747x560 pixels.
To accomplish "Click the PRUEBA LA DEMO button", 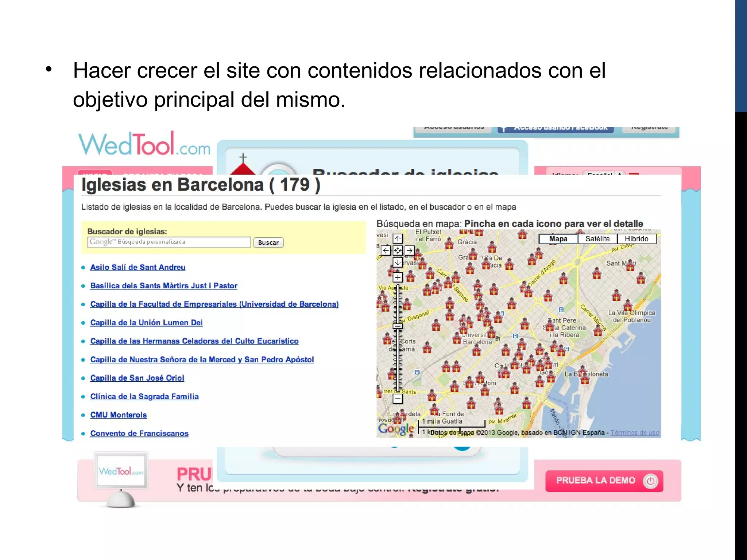I will pos(604,481).
